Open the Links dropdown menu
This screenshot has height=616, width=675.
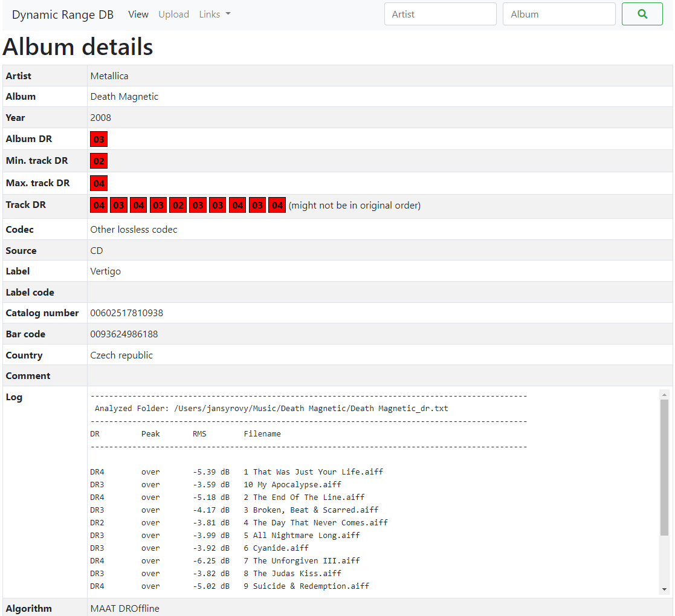point(215,15)
